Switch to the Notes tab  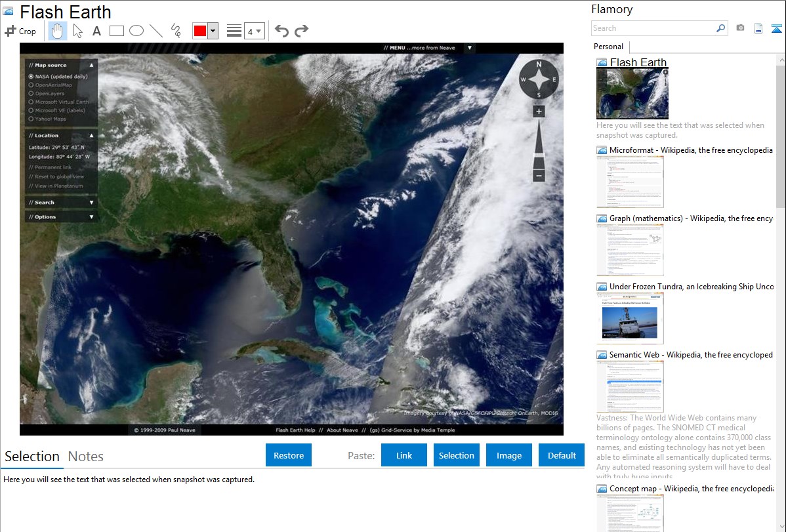pyautogui.click(x=86, y=457)
